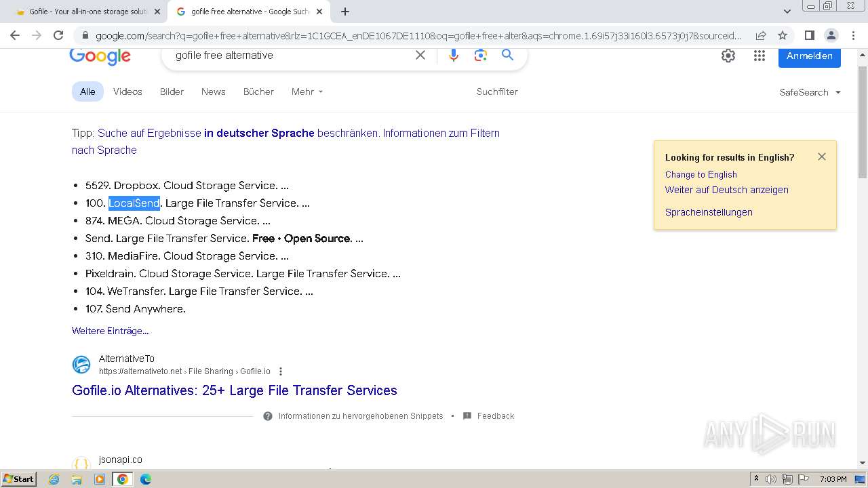Close the Google search tab

[319, 12]
